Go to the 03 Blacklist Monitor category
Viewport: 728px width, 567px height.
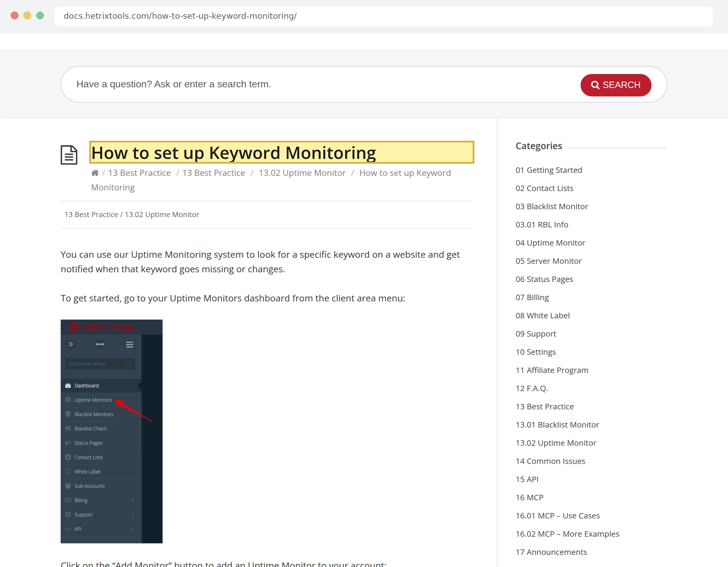(552, 206)
